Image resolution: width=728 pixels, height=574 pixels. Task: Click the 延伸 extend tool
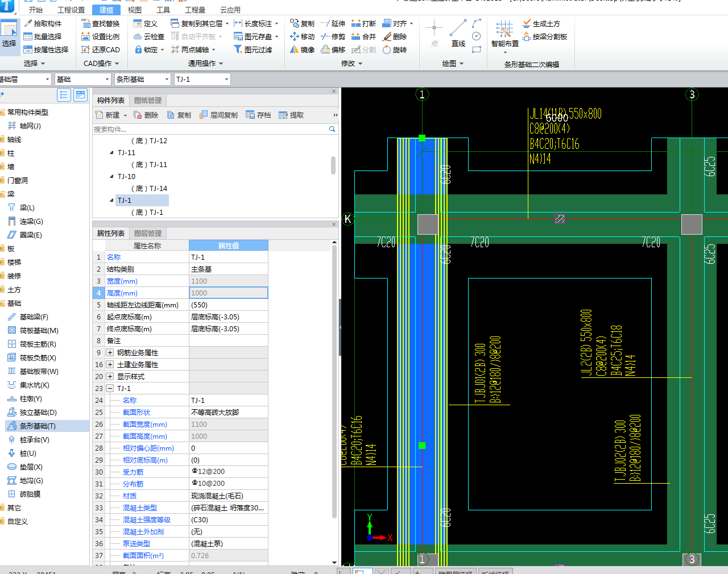click(x=333, y=23)
